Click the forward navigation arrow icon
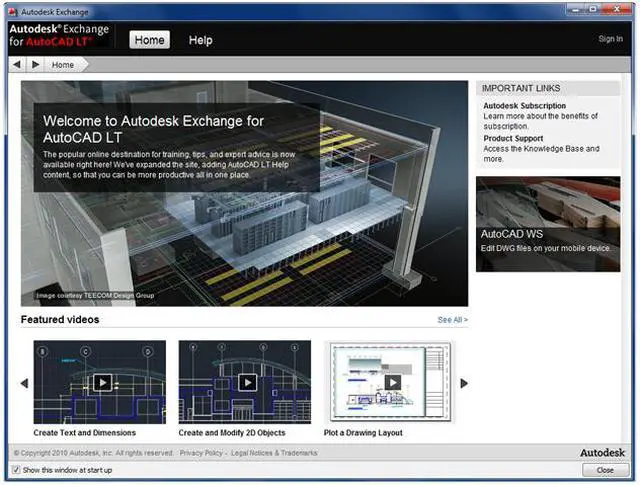The image size is (640, 485). 36,64
